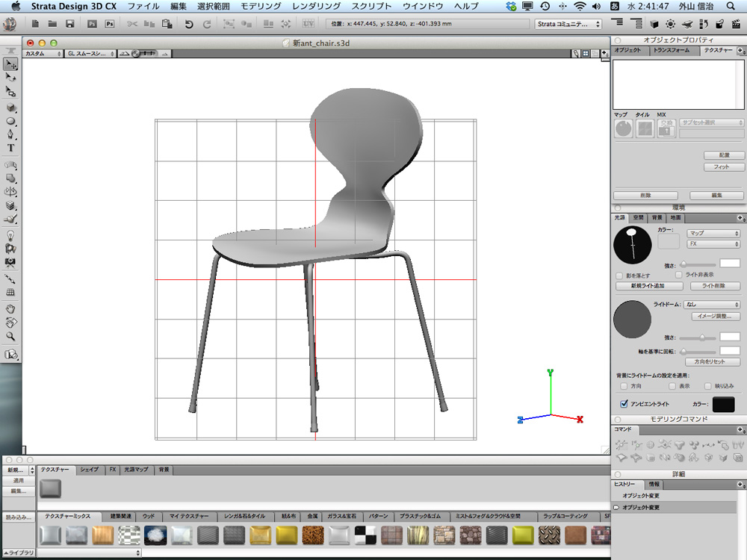Switch to the トランスフォーム tab
747x560 pixels.
tap(672, 51)
